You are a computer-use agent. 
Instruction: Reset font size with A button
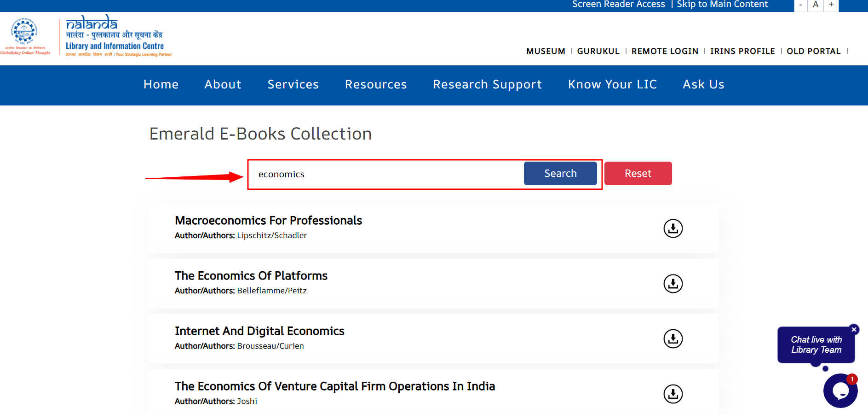[x=816, y=5]
